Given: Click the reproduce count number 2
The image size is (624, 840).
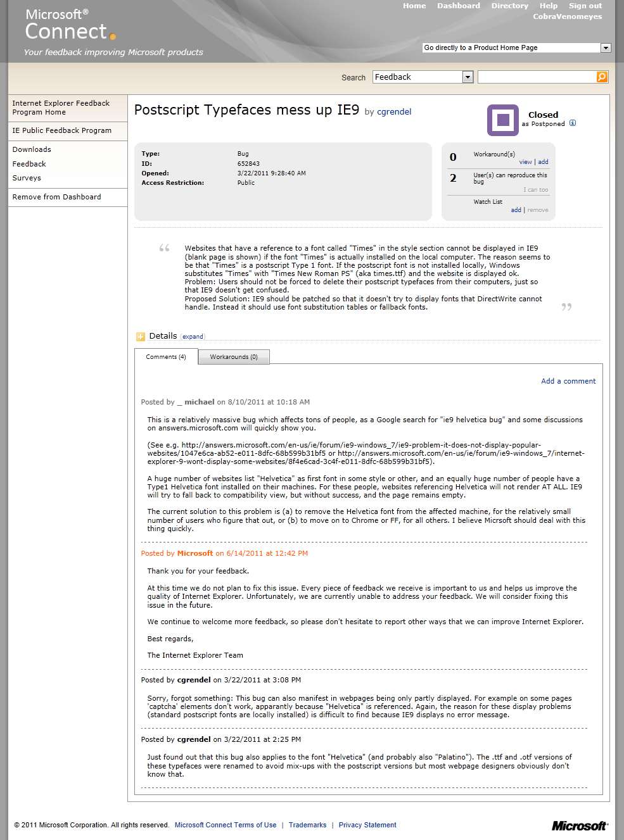Looking at the screenshot, I should (x=453, y=179).
